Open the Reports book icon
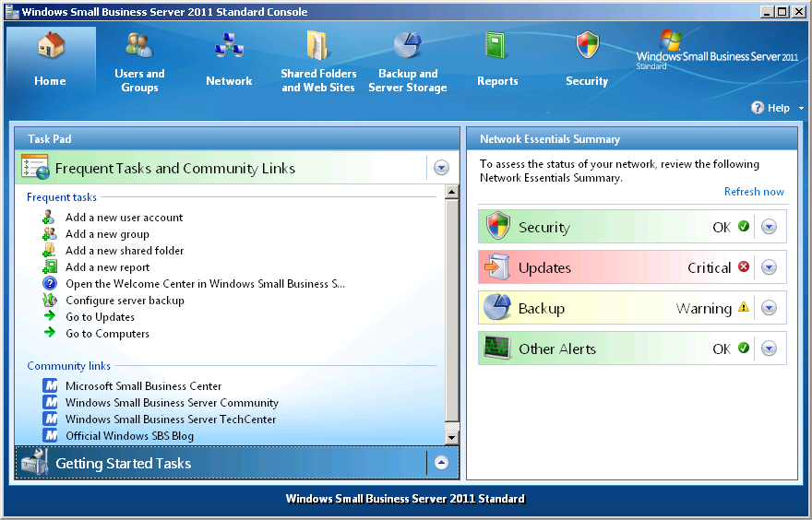 pos(497,45)
